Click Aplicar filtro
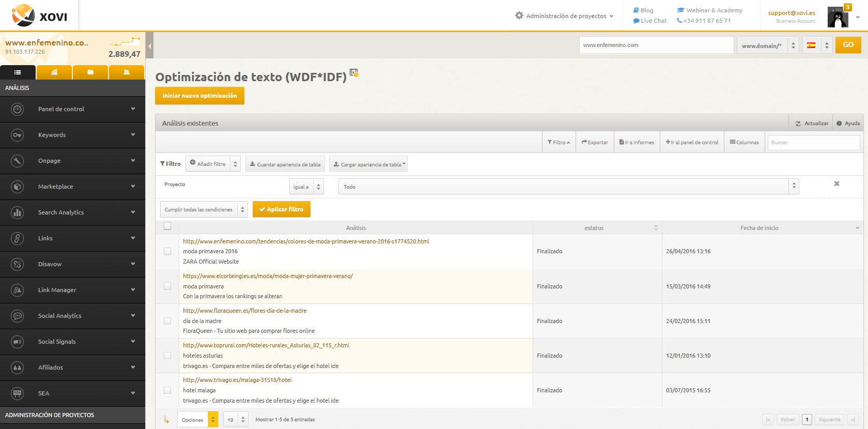The width and height of the screenshot is (868, 429). [x=282, y=209]
